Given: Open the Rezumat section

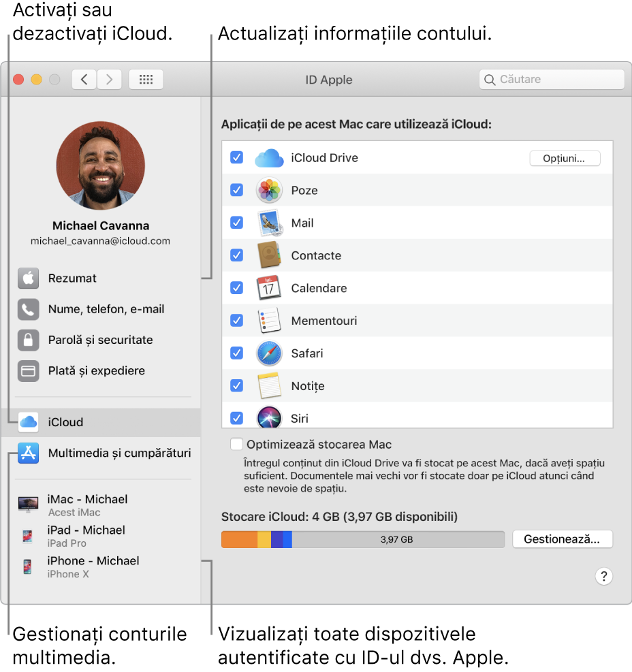Looking at the screenshot, I should coord(101,278).
